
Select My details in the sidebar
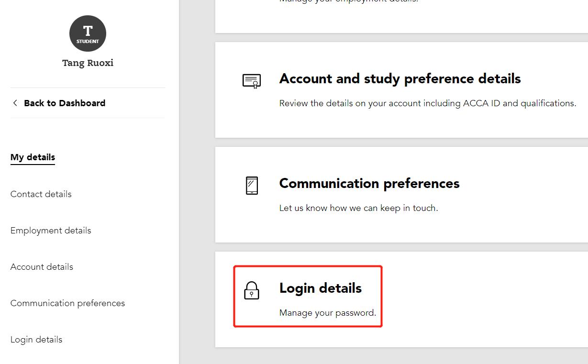pyautogui.click(x=33, y=157)
